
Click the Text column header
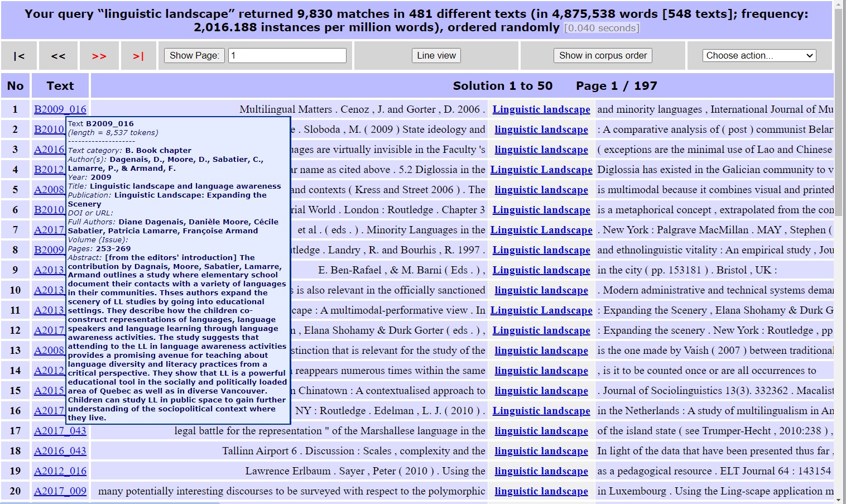click(60, 85)
